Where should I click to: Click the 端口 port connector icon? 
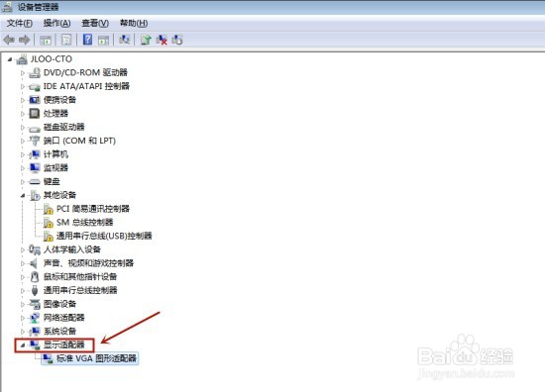click(35, 141)
